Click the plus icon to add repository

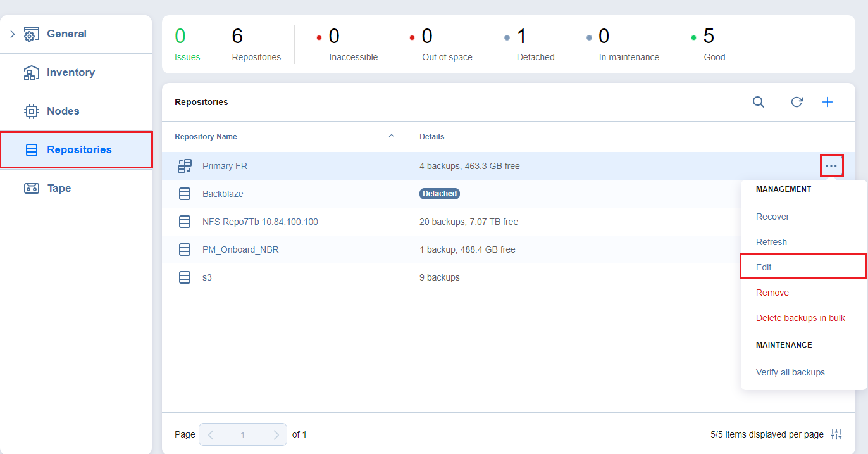[827, 102]
